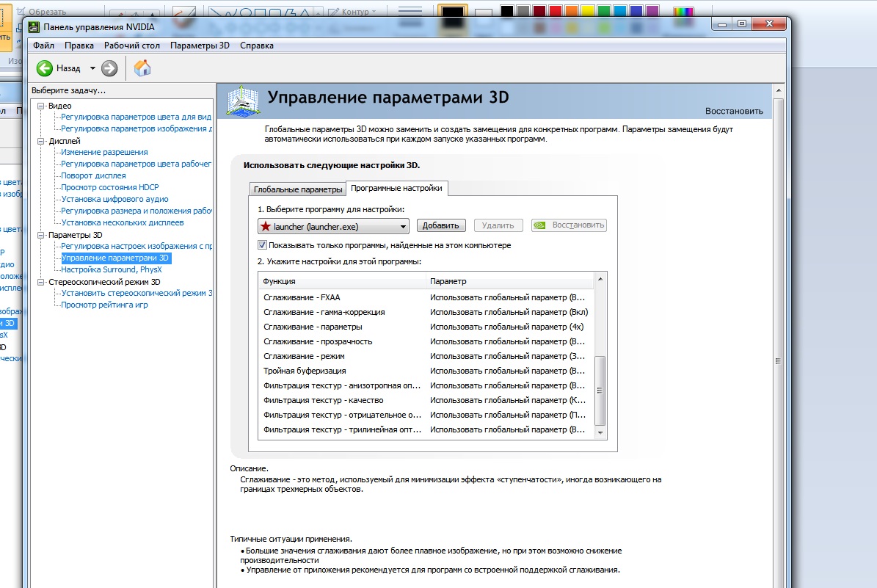The width and height of the screenshot is (877, 588).
Task: Go back with the green Назад arrow
Action: [x=44, y=68]
